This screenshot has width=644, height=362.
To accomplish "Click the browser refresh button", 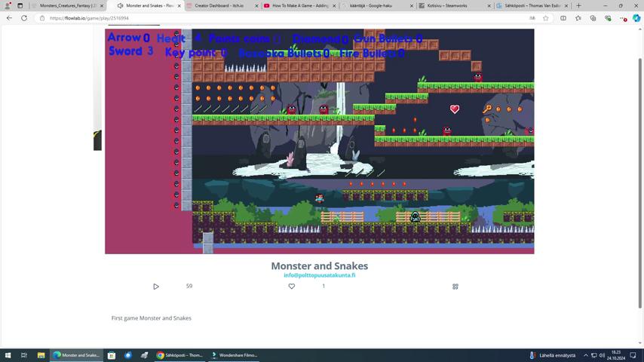I will point(23,18).
